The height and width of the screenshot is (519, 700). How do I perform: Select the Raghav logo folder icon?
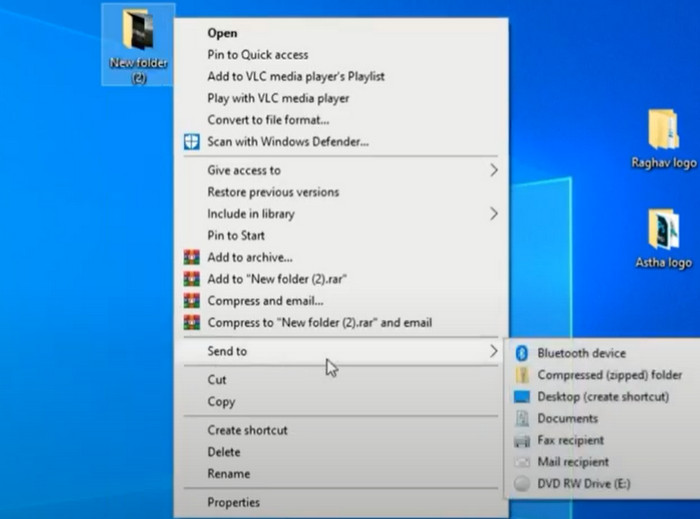(x=663, y=129)
